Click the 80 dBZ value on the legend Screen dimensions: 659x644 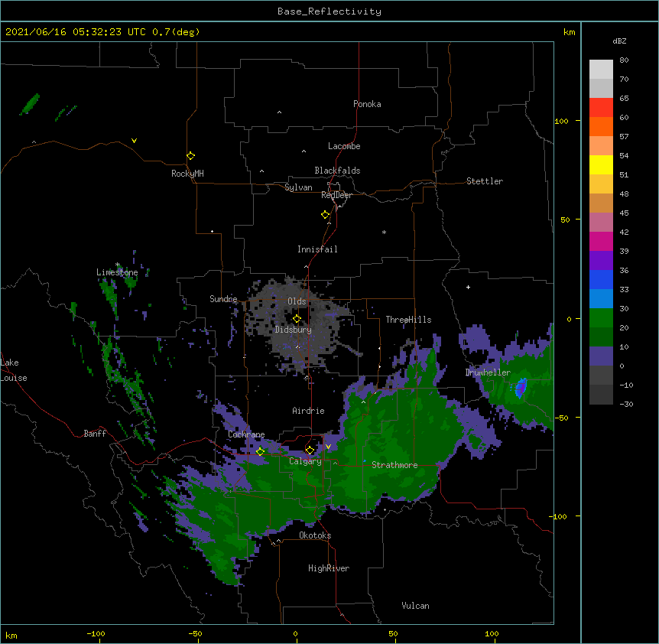pos(624,60)
